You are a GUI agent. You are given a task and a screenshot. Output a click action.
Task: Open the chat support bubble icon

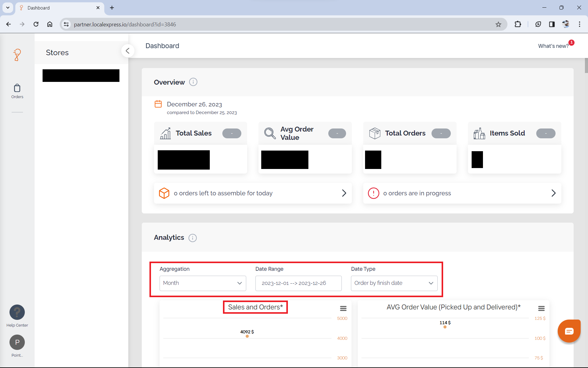[x=569, y=331]
